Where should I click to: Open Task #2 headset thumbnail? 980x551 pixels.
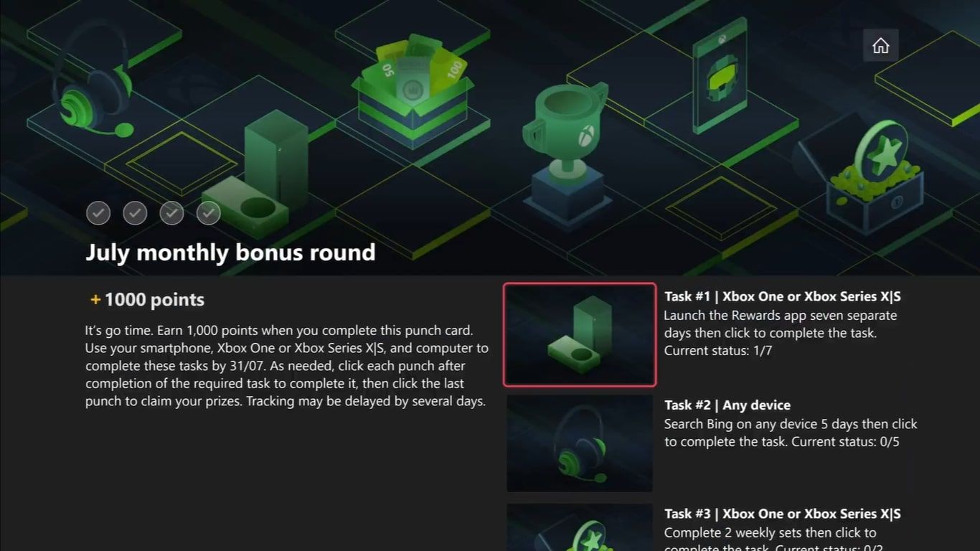(580, 443)
